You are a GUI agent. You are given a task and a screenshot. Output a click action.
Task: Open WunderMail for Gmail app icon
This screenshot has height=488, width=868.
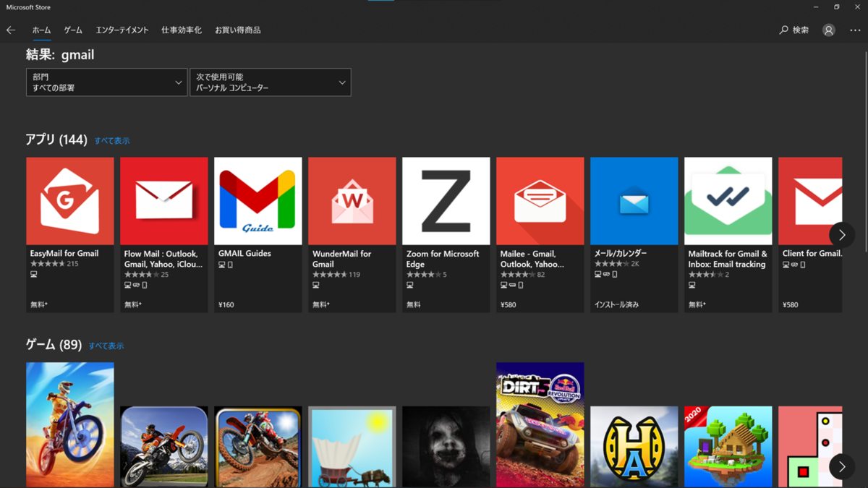coord(352,201)
